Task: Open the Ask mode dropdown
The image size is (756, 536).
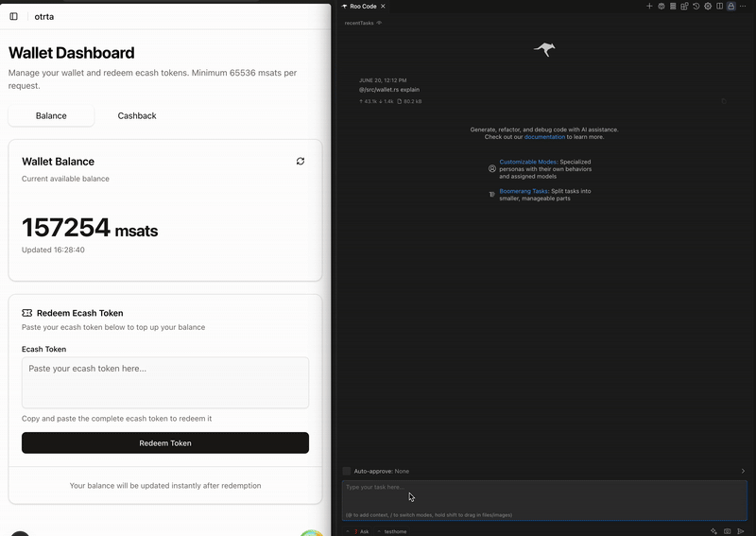Action: [x=359, y=531]
